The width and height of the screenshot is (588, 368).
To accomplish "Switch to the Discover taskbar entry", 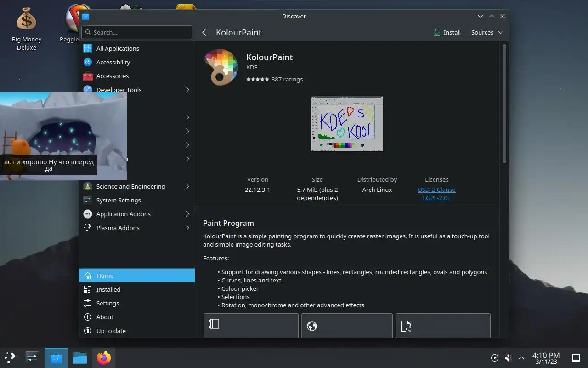I will pyautogui.click(x=56, y=357).
